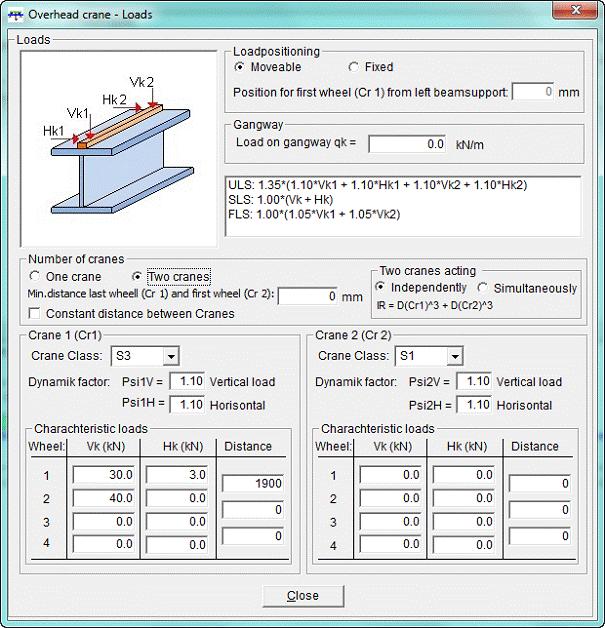Click Crane 2 wheel 1 Vk field
The width and height of the screenshot is (605, 628).
tap(390, 475)
